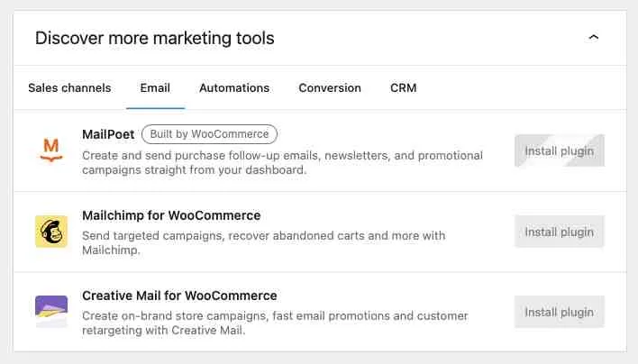Install the MailPoet plugin
The width and height of the screenshot is (638, 364).
click(560, 150)
